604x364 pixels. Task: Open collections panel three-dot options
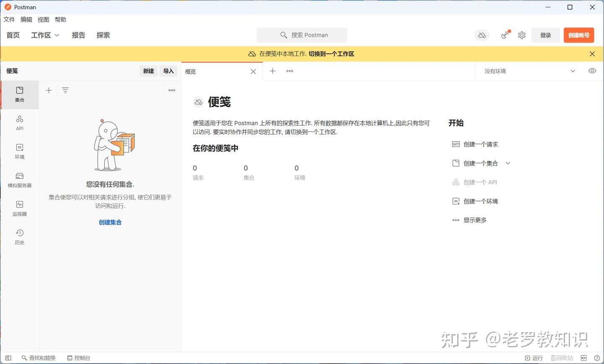[172, 90]
